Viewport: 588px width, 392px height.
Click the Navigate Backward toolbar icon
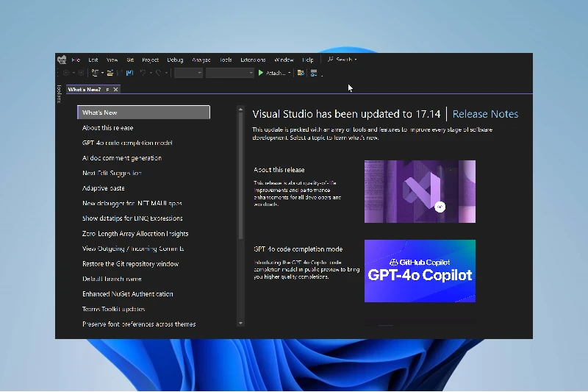66,73
